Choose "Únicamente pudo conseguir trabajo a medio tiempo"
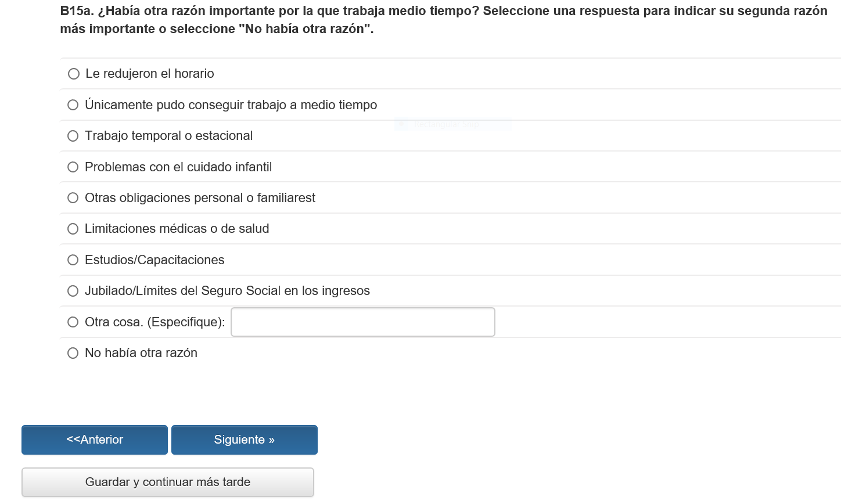Viewport: 841px width, 504px height. [73, 105]
